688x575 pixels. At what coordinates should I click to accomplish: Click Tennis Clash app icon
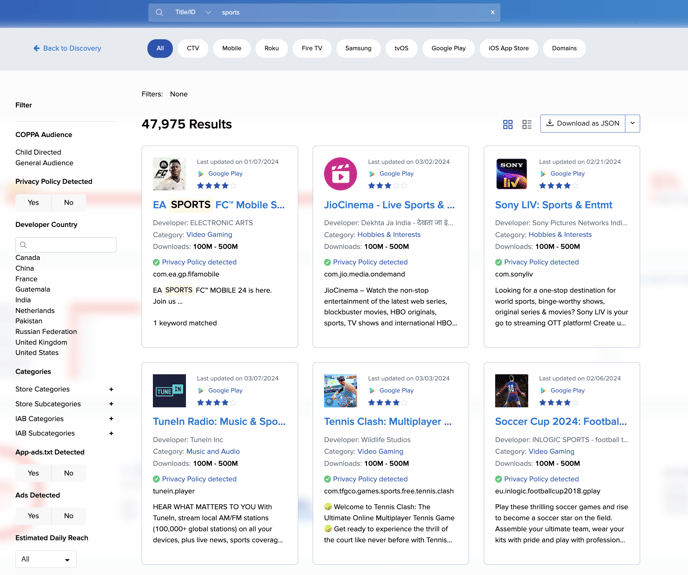[x=340, y=391]
